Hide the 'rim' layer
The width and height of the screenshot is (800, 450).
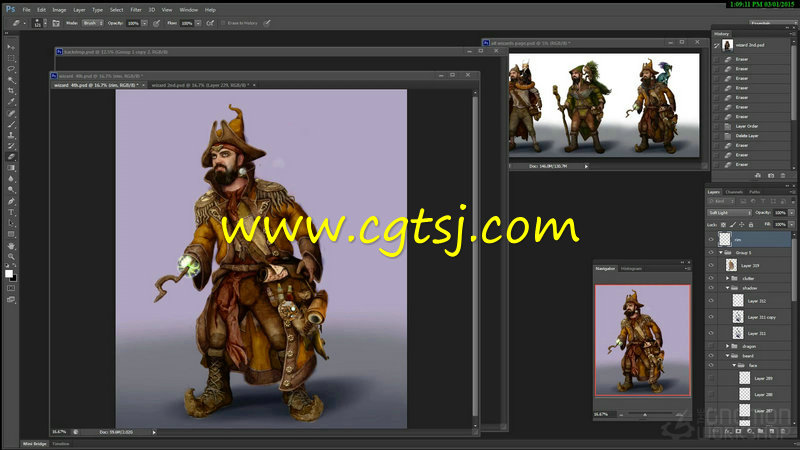click(711, 239)
